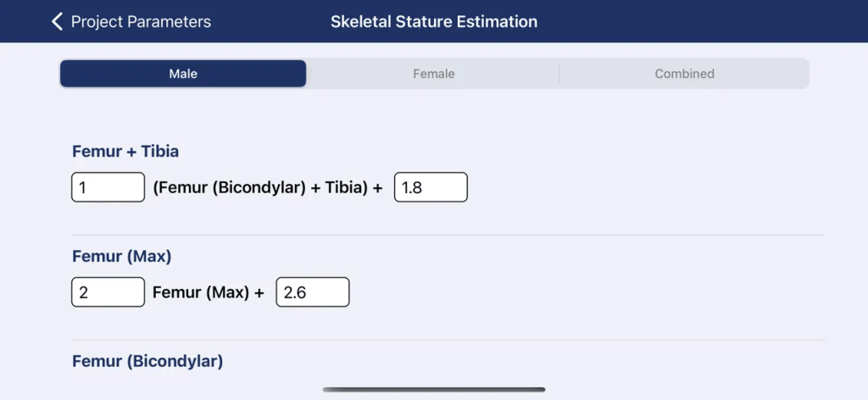Click the "Femur (Max) +" formula label
Screen dimensions: 868x400
[209, 292]
